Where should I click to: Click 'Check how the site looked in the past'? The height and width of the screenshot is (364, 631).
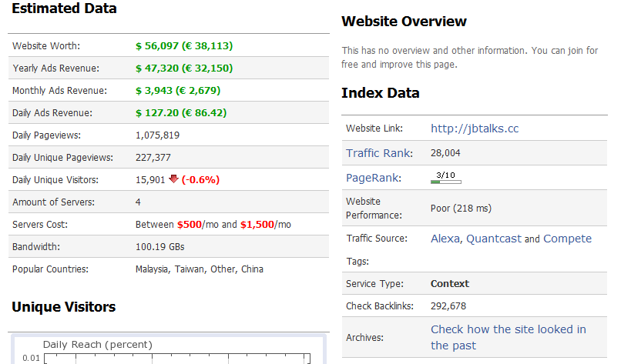point(508,337)
